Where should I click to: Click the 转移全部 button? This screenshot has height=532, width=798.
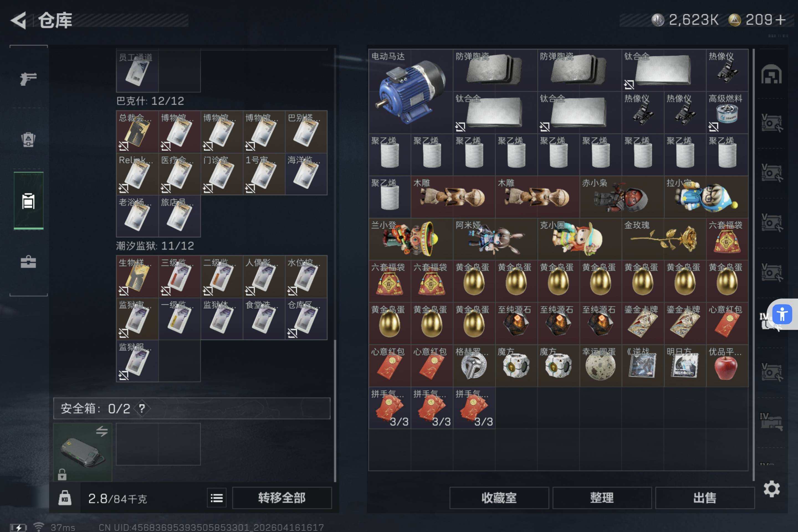(282, 498)
